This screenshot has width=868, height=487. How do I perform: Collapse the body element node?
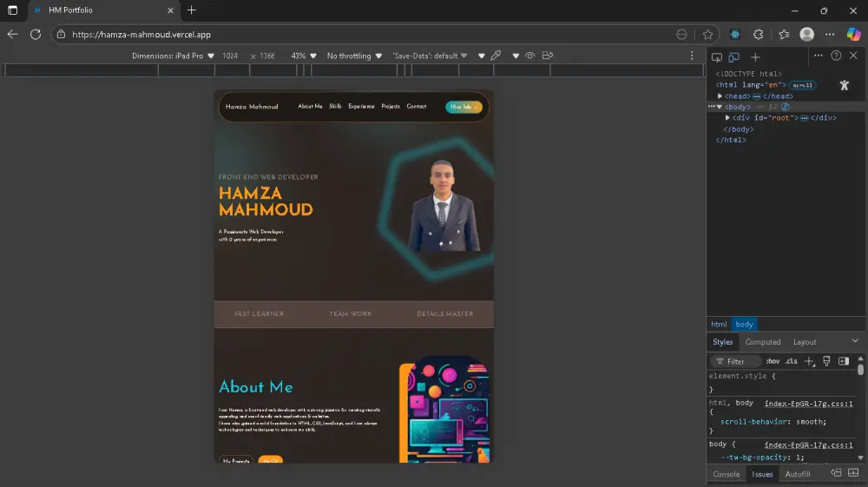pyautogui.click(x=720, y=107)
